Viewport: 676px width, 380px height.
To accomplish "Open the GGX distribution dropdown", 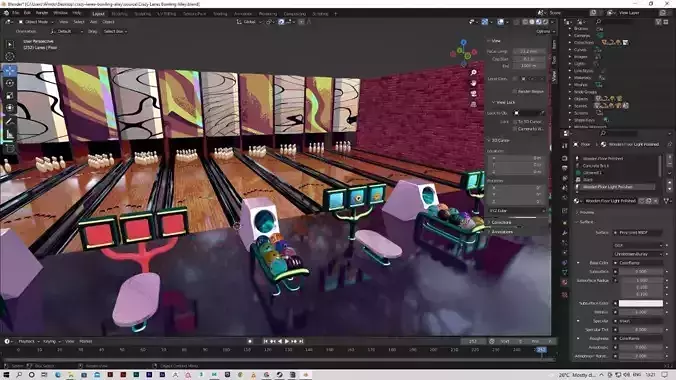I will [638, 245].
